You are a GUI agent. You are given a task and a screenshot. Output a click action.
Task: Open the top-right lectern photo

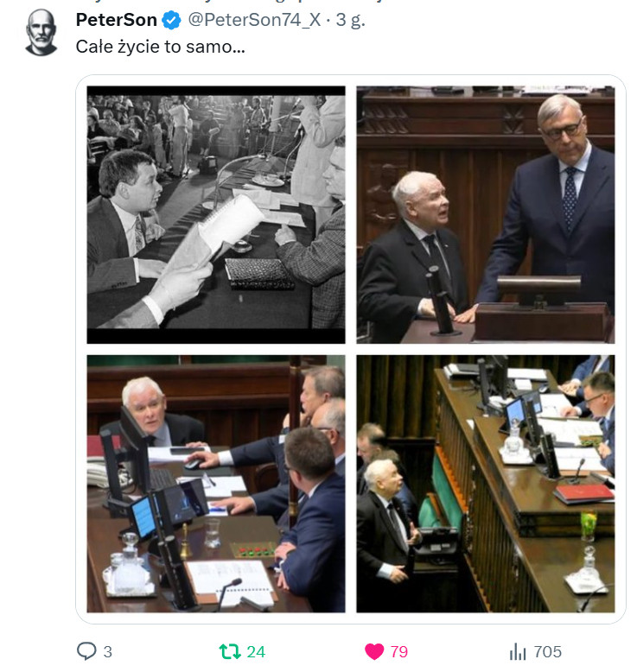click(x=485, y=215)
